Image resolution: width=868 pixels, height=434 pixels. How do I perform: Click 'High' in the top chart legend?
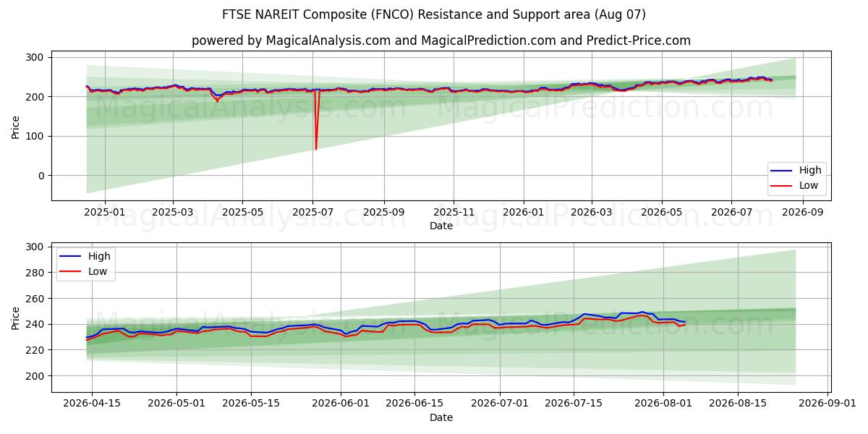click(x=810, y=170)
